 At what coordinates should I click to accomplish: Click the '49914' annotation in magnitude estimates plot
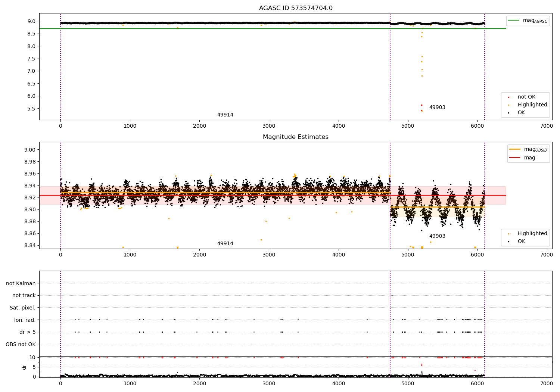click(x=225, y=244)
